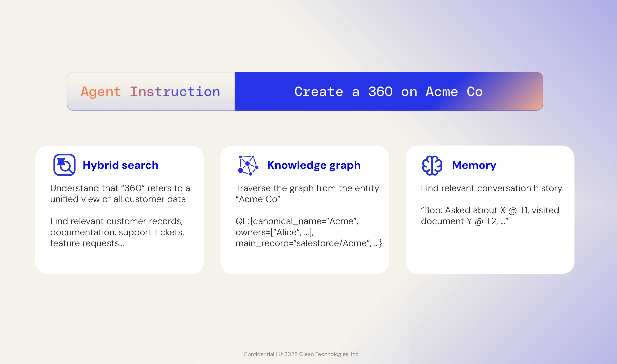Image resolution: width=617 pixels, height=364 pixels.
Task: Select the Knowledge graph heading
Action: [x=314, y=165]
